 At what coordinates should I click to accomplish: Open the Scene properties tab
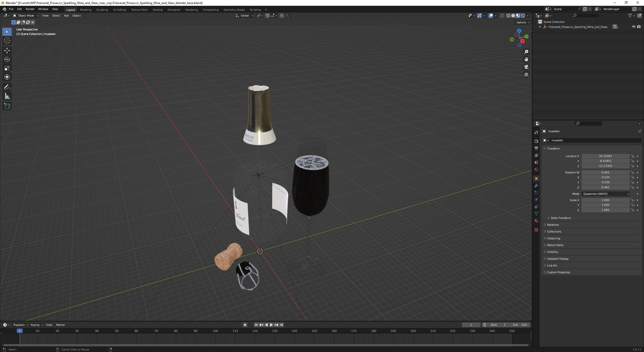tap(536, 162)
